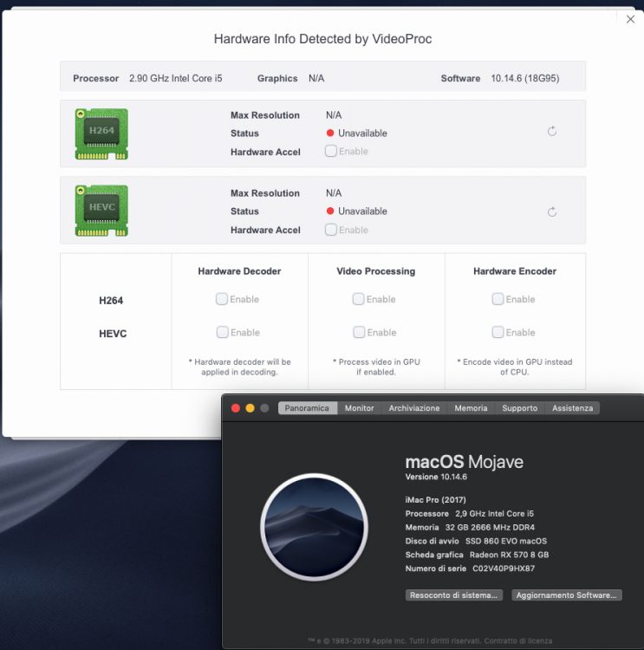Open the Supporto tab
Image resolution: width=644 pixels, height=650 pixels.
pos(520,408)
